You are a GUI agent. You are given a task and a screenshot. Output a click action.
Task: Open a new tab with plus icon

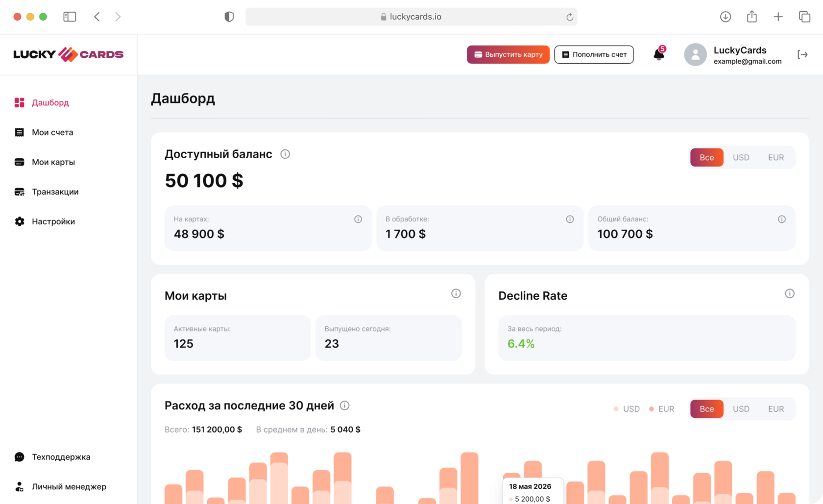(778, 17)
